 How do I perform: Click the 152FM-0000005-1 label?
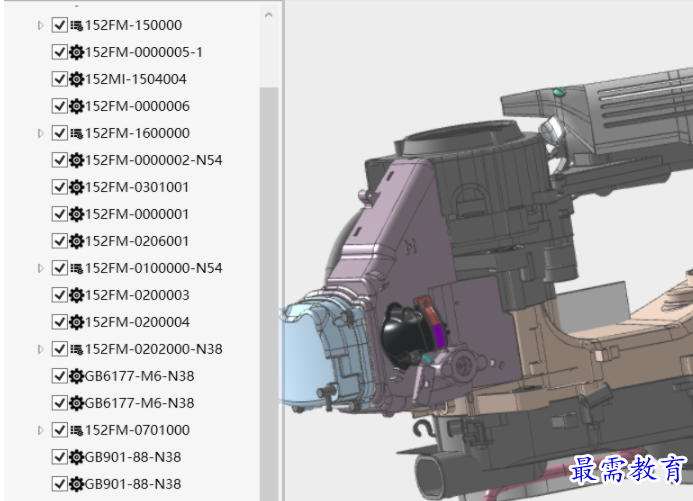144,53
